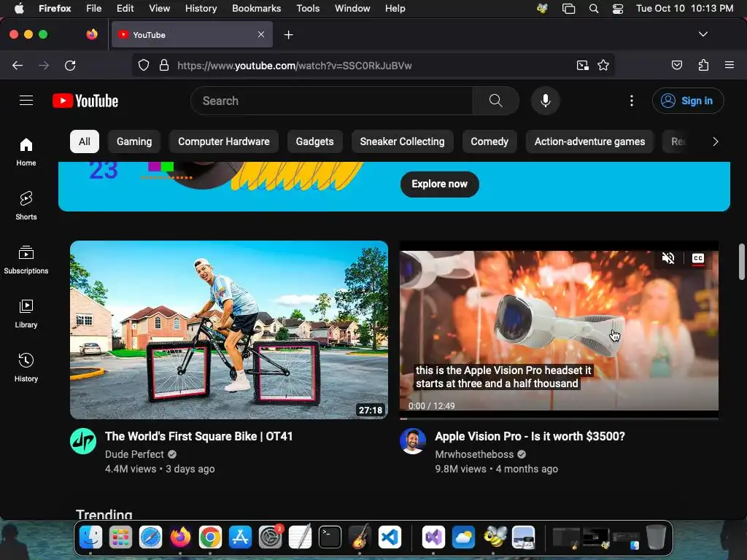Open the View menu

coord(159,8)
